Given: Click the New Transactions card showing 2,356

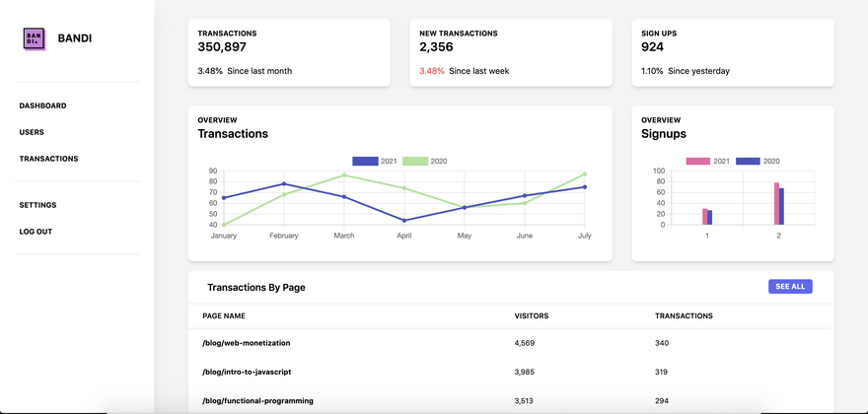Looking at the screenshot, I should 510,52.
